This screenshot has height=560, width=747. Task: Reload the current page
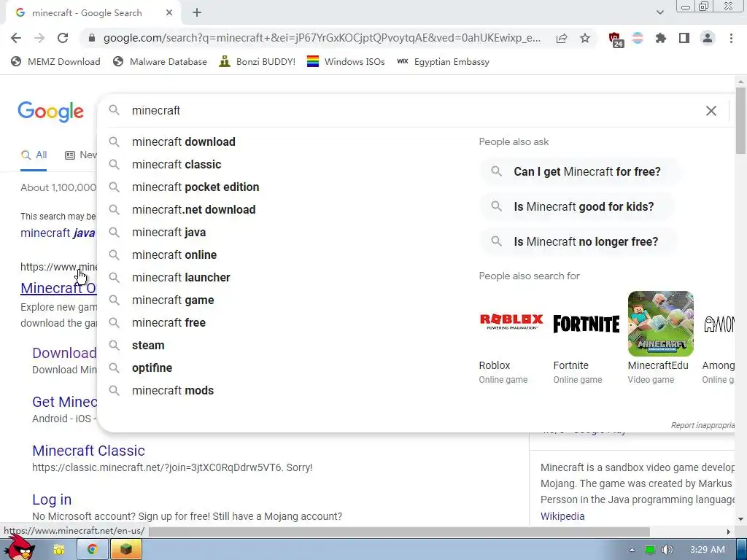(x=63, y=38)
